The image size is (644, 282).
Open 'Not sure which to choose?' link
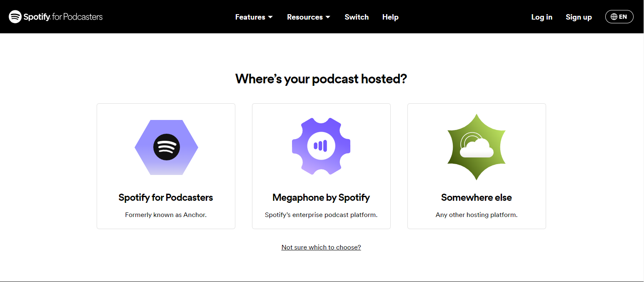(x=321, y=247)
